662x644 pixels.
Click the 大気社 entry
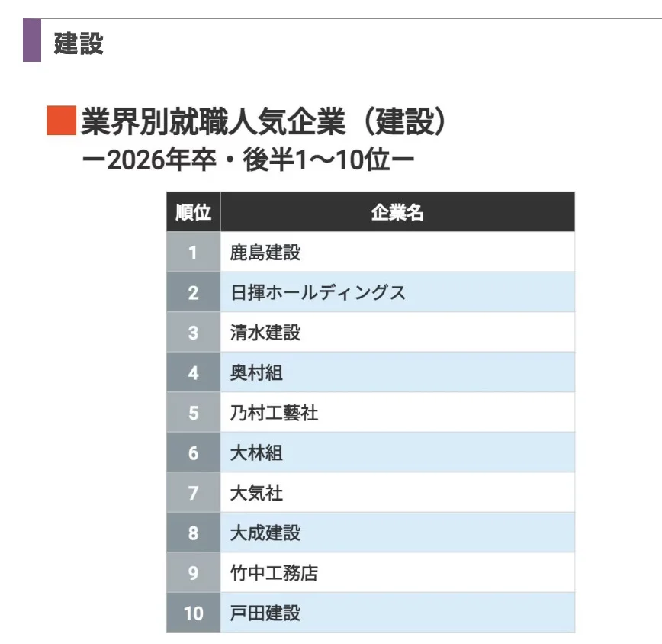click(x=256, y=493)
